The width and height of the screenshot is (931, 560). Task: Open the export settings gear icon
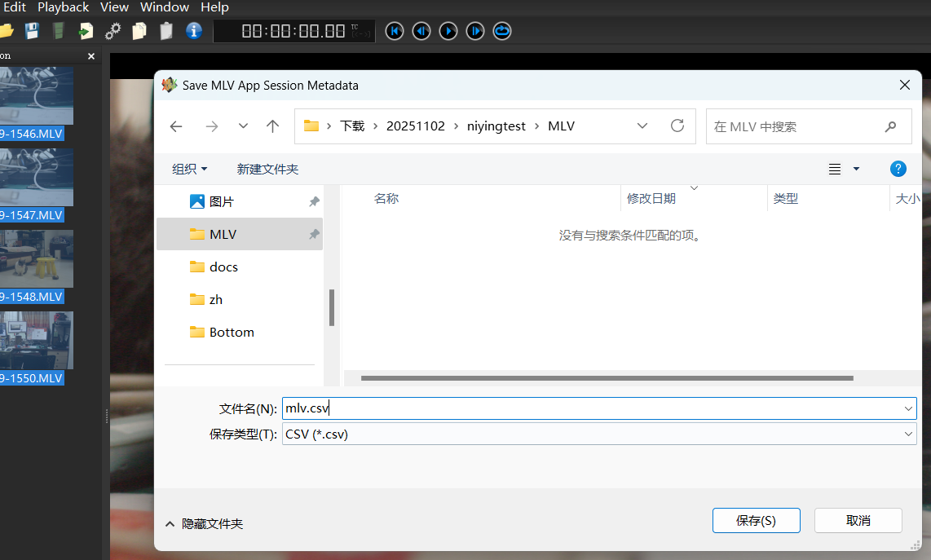(113, 31)
